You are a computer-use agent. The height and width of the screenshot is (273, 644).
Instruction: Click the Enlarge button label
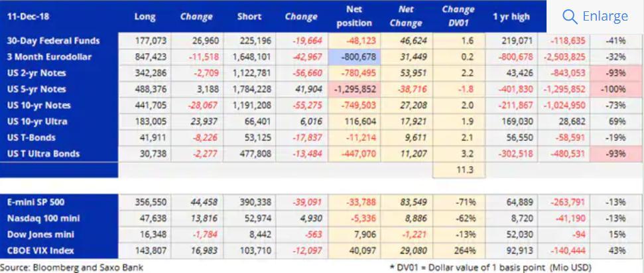[x=605, y=16]
